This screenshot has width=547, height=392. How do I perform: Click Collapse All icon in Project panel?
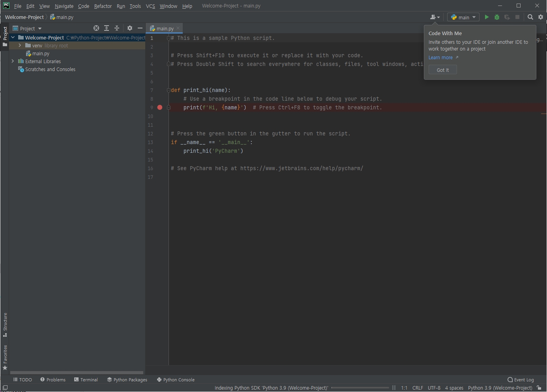click(x=117, y=28)
